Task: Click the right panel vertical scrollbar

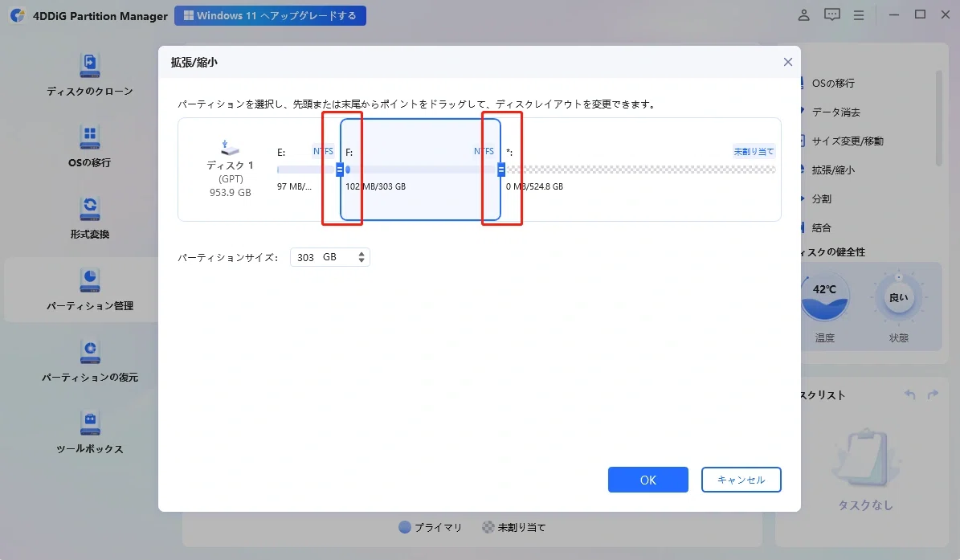Action: 938,118
